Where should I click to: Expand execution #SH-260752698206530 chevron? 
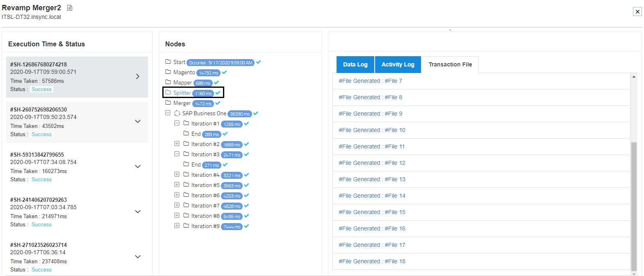point(138,121)
